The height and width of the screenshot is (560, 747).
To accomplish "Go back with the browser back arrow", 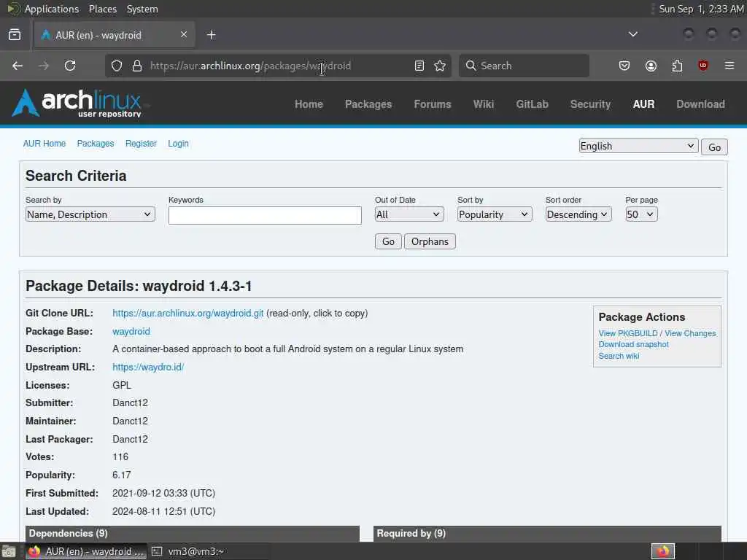I will click(18, 66).
